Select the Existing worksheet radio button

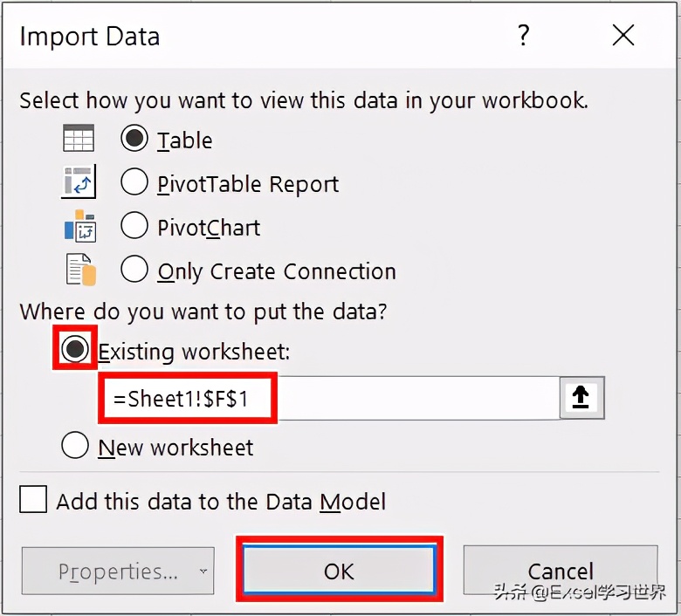75,349
